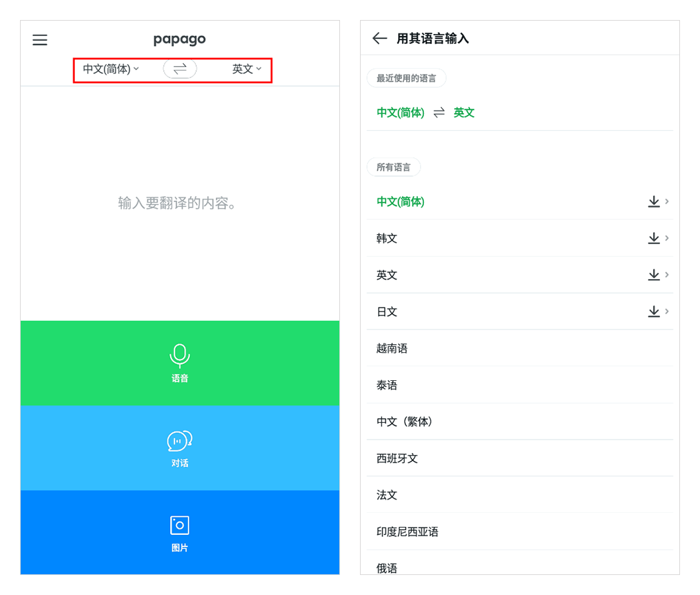Swap source and target languages button
Viewport: 700px width, 595px height.
[180, 69]
